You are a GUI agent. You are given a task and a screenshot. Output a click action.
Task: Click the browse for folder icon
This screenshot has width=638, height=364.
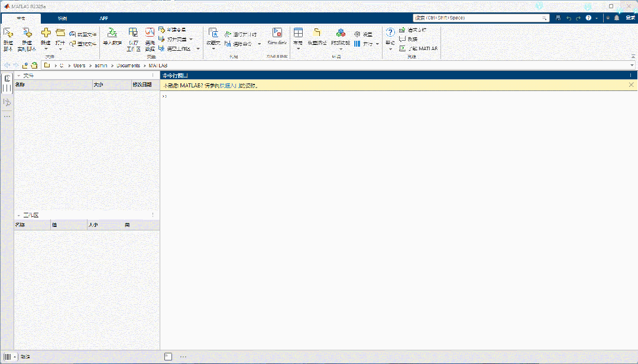click(34, 65)
